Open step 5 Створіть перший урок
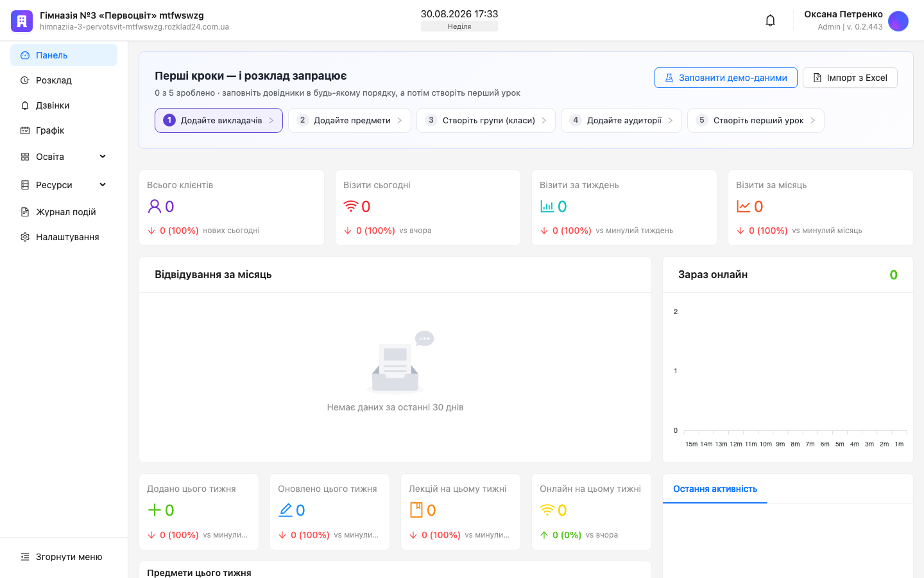 756,120
